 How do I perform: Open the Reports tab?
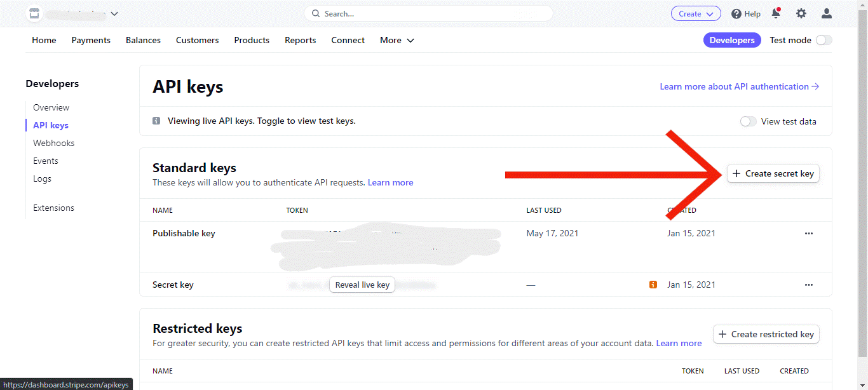[x=301, y=40]
